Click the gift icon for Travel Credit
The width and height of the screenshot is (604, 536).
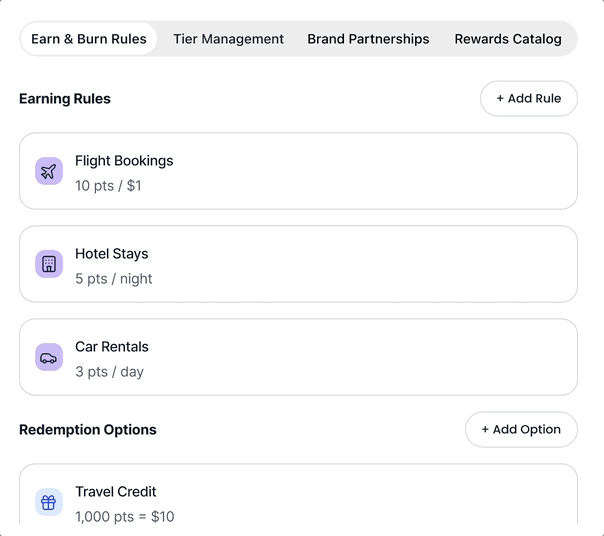49,502
